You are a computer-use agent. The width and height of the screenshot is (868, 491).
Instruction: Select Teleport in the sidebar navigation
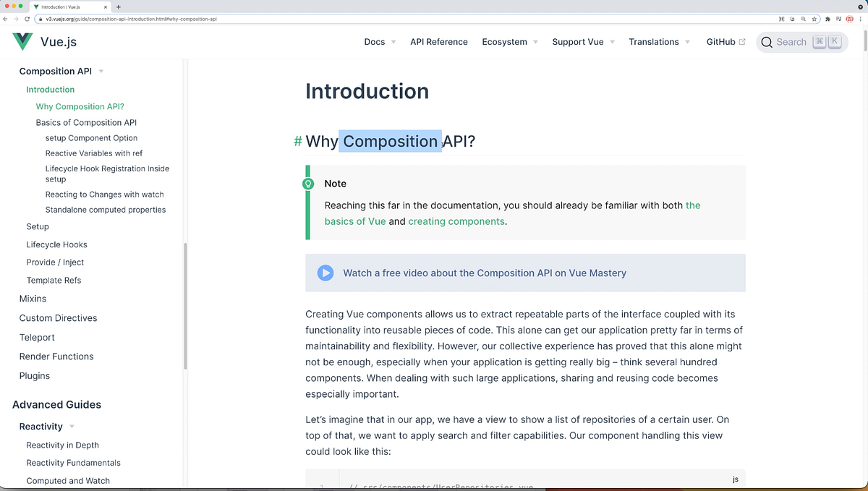click(37, 337)
